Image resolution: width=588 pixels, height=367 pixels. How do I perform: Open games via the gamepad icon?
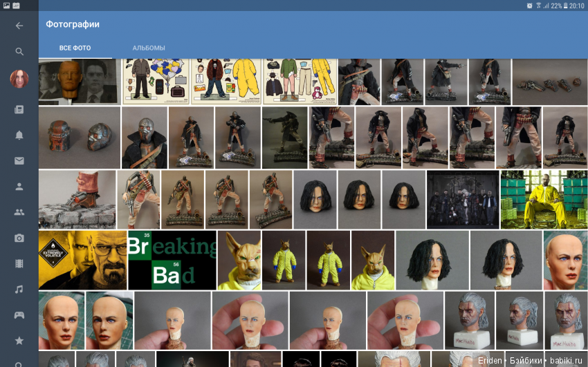[19, 315]
